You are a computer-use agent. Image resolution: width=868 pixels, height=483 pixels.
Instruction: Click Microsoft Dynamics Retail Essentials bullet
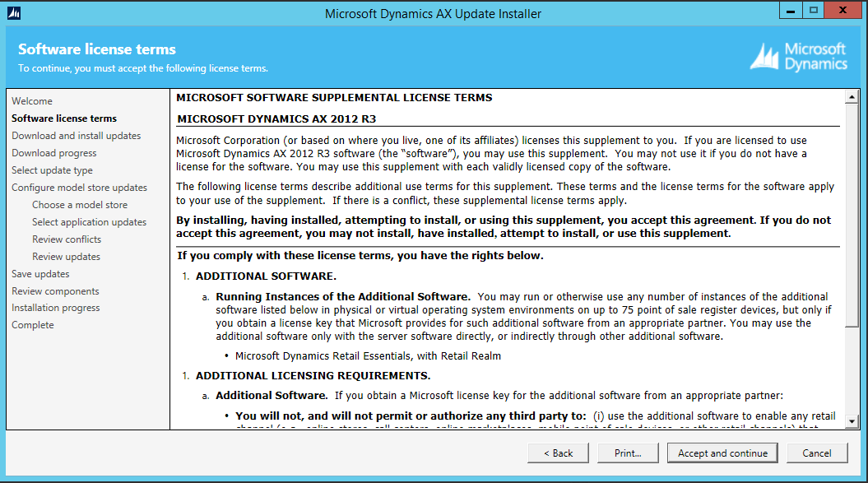(368, 355)
